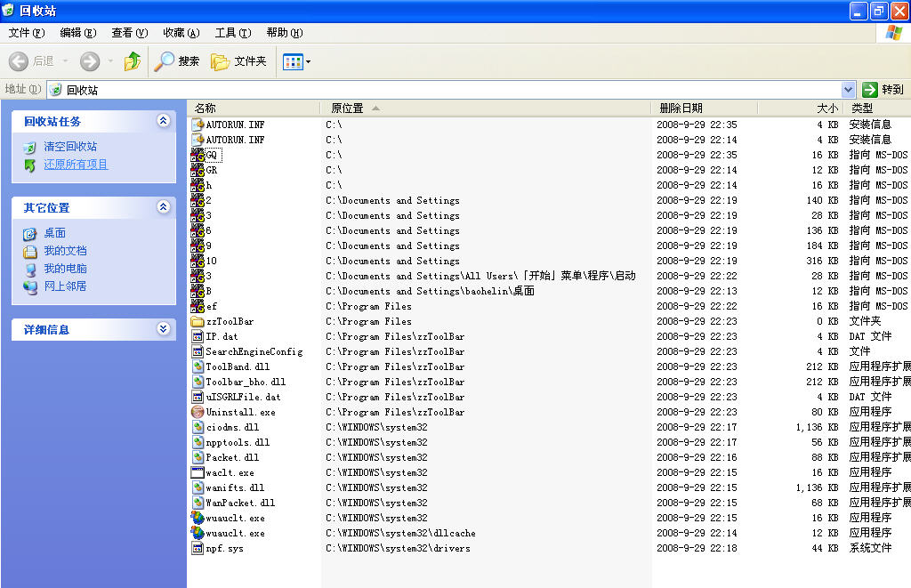Select the zzToolBar folder icon
Viewport: 911px width, 588px height.
click(x=198, y=321)
